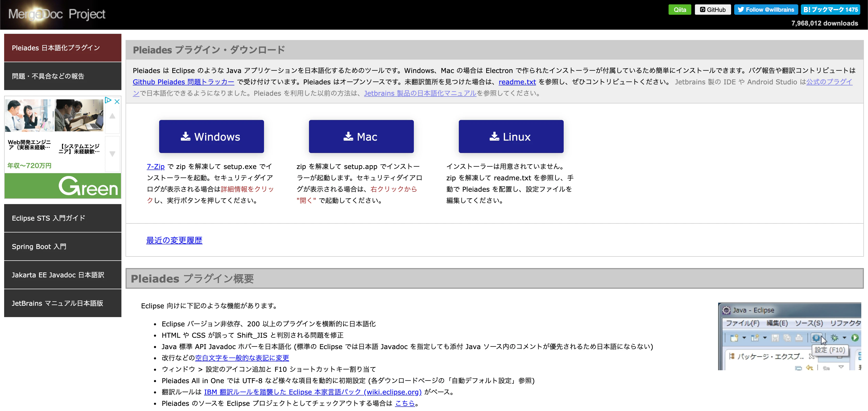The height and width of the screenshot is (411, 868).
Task: Open the ファイル(F) menu in Eclipse
Action: pos(743,323)
